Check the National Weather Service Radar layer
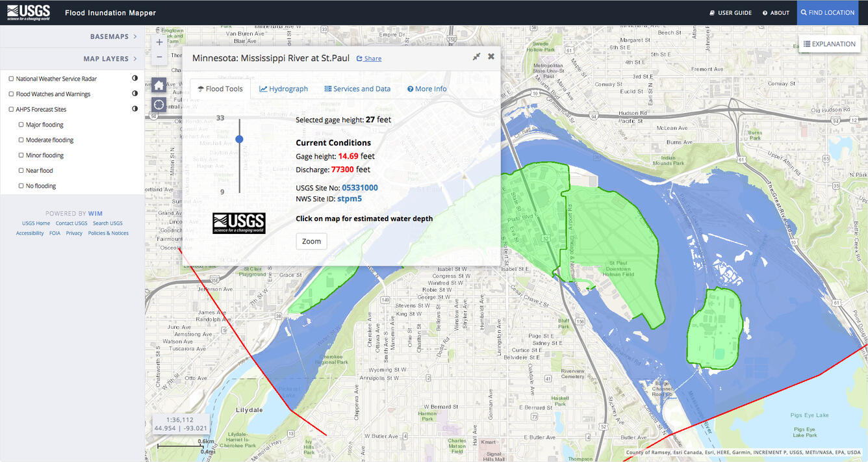Image resolution: width=868 pixels, height=462 pixels. 10,78
